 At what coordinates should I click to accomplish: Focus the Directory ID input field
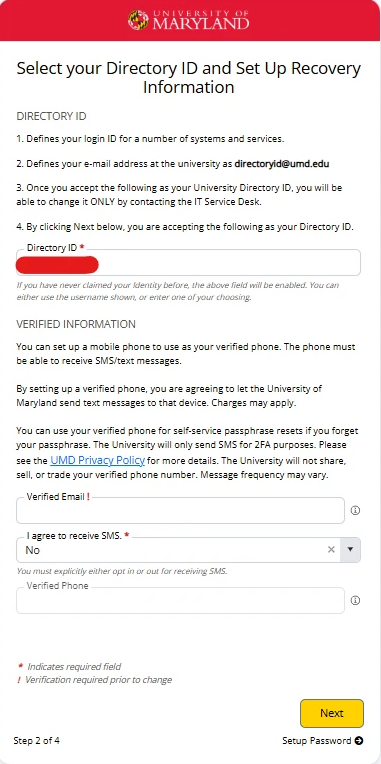[188, 263]
